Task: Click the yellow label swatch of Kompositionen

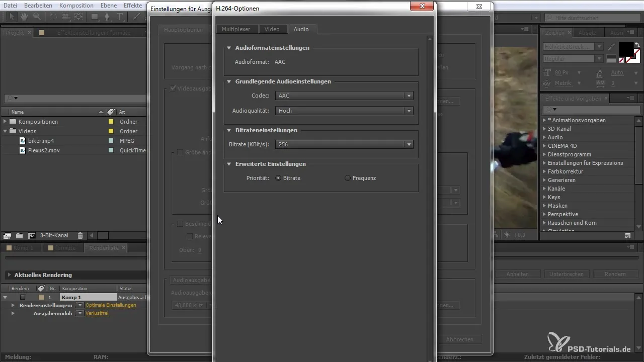Action: point(111,122)
